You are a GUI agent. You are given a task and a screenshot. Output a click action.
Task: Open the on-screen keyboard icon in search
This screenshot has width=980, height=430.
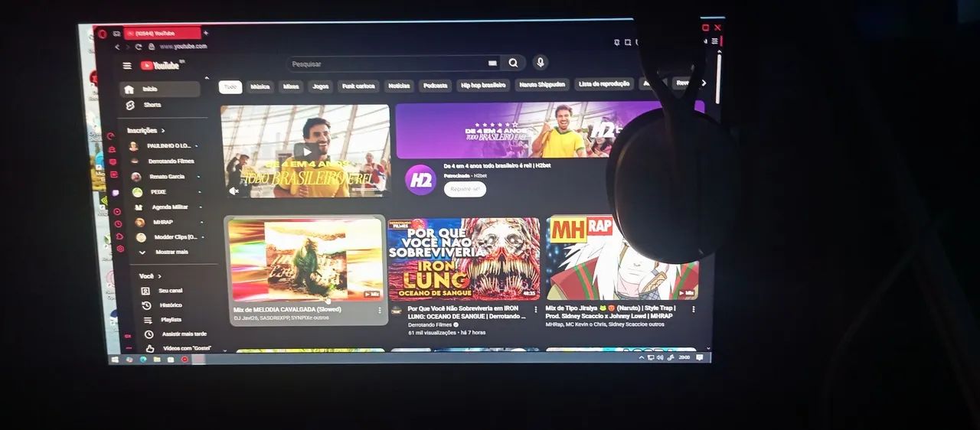[492, 64]
